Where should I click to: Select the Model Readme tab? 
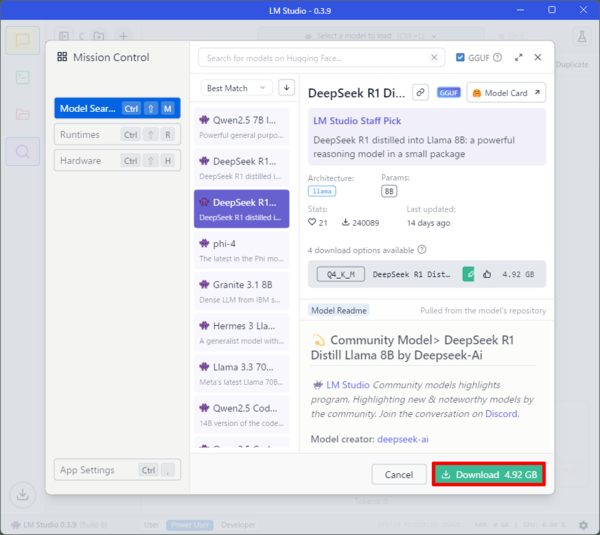pyautogui.click(x=339, y=310)
